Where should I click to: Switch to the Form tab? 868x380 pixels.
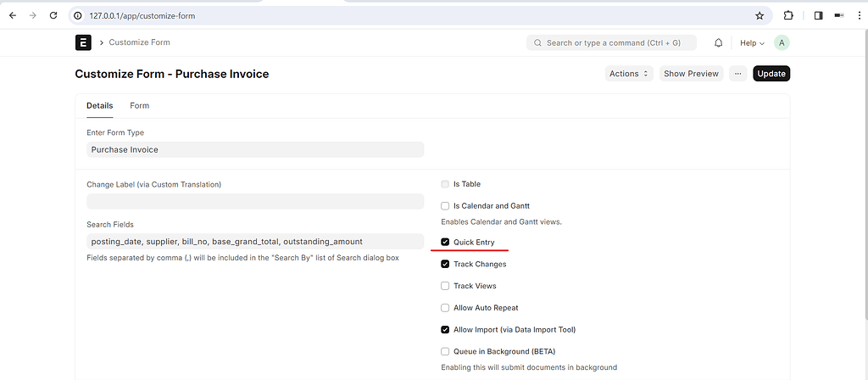coord(140,106)
